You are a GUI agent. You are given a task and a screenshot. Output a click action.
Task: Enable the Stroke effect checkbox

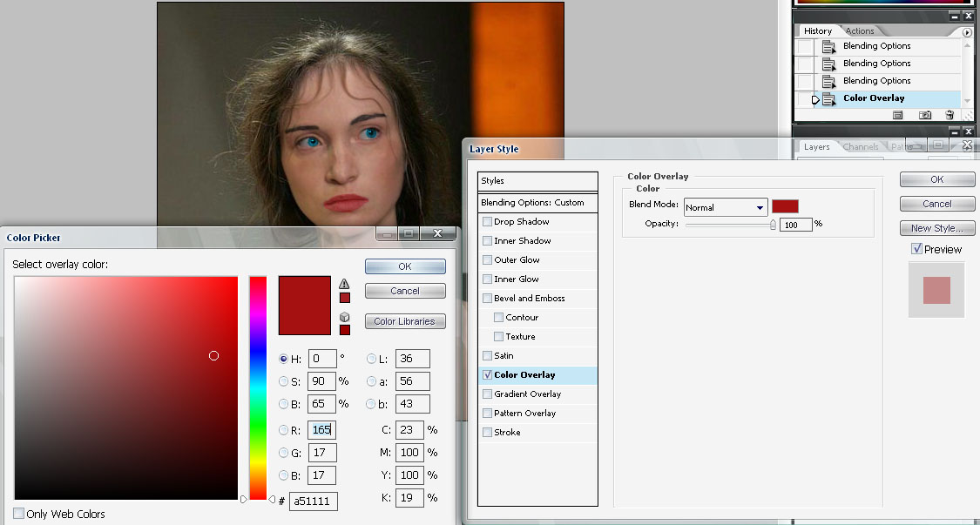click(x=488, y=432)
